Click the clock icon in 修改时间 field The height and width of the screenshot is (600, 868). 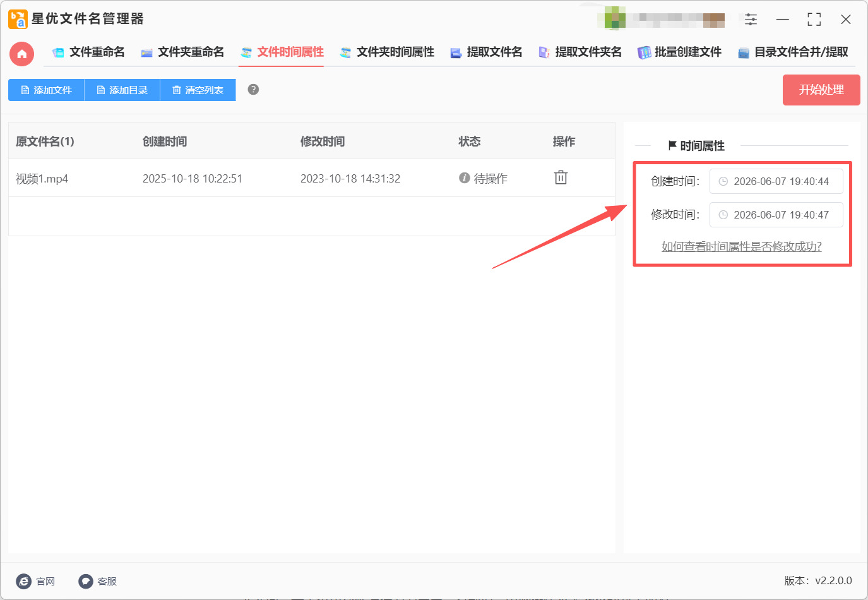(x=723, y=215)
